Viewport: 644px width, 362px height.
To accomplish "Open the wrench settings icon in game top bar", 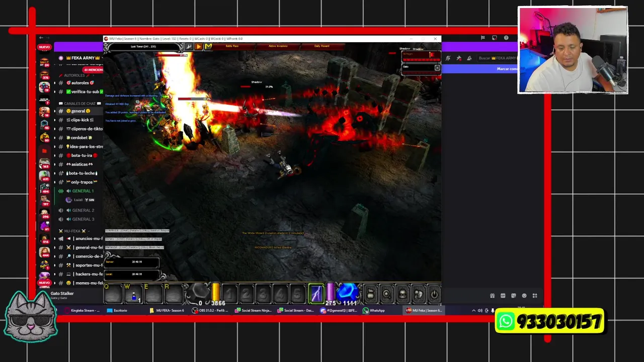I will 189,47.
